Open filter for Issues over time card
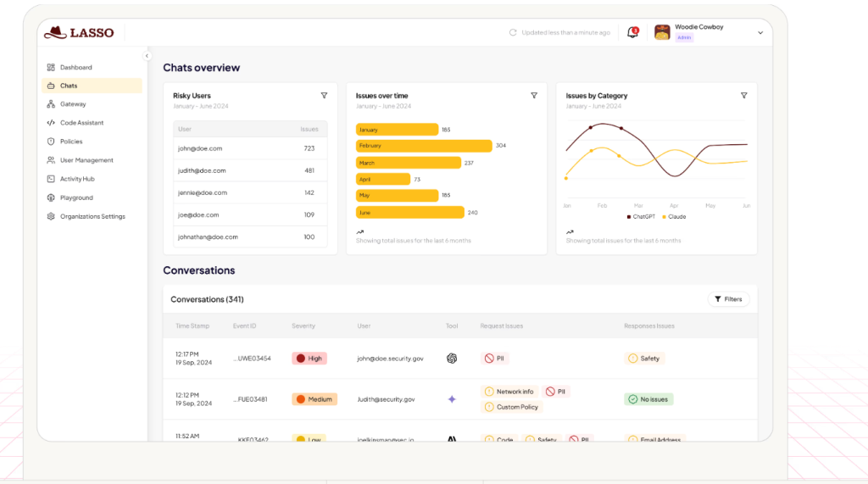 pyautogui.click(x=534, y=96)
